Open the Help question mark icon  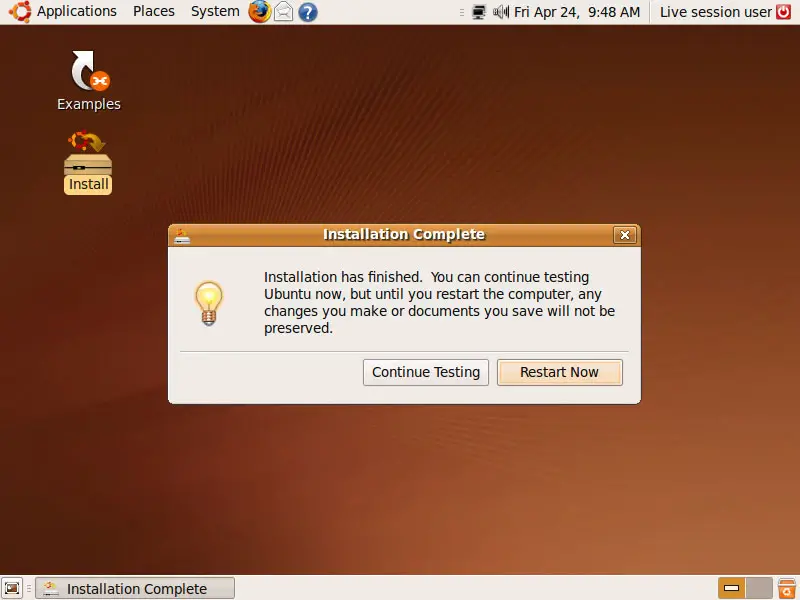click(x=308, y=12)
